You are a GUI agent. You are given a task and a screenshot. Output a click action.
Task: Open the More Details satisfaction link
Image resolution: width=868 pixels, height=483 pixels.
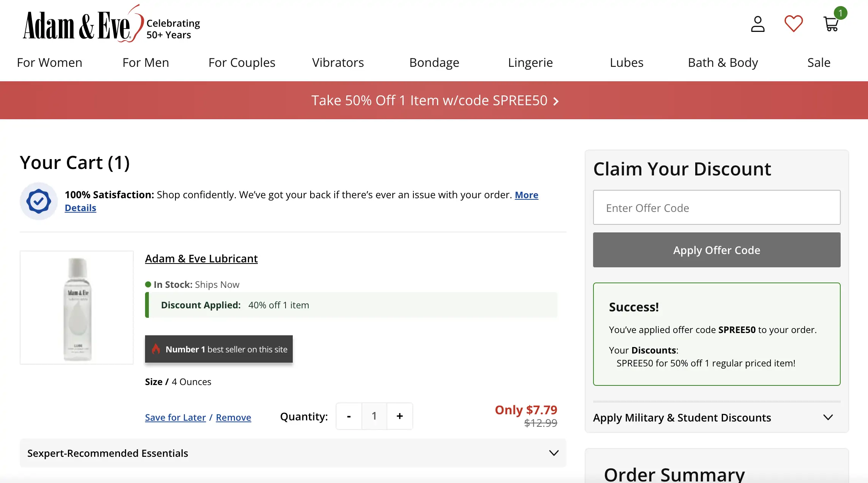tap(526, 195)
